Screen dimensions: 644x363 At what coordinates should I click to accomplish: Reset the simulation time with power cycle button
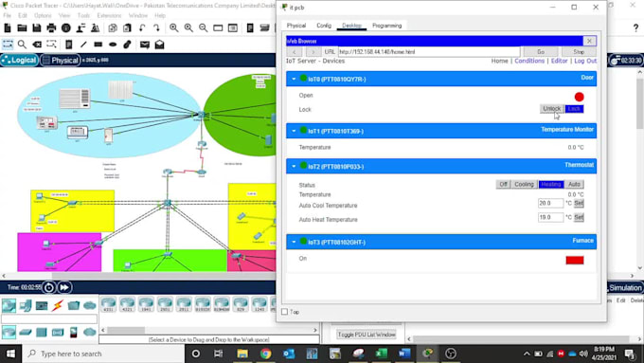49,287
